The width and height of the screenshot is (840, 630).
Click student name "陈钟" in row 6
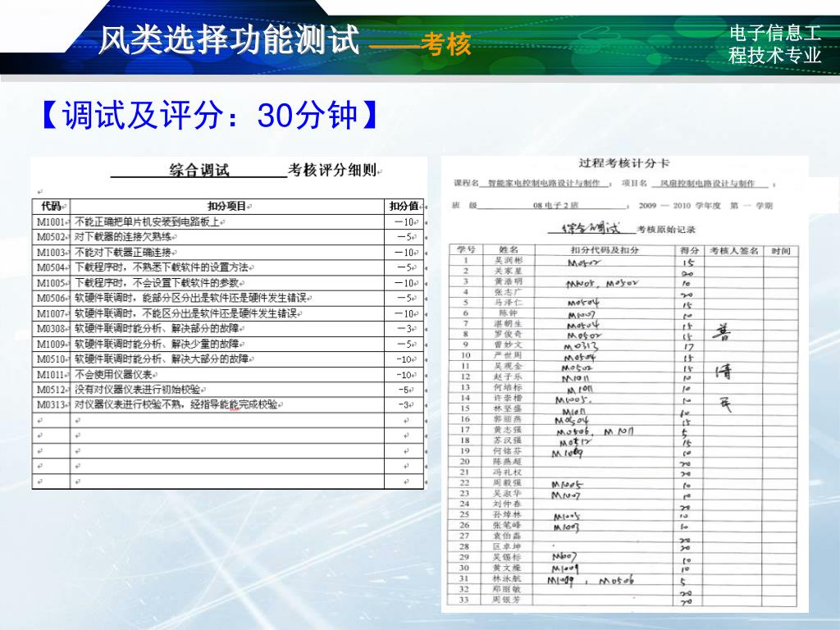click(508, 313)
